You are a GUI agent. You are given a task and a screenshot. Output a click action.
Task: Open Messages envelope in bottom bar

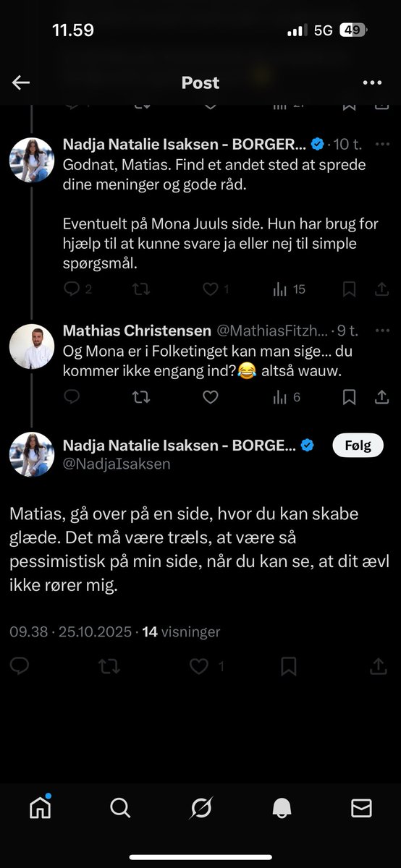[361, 808]
